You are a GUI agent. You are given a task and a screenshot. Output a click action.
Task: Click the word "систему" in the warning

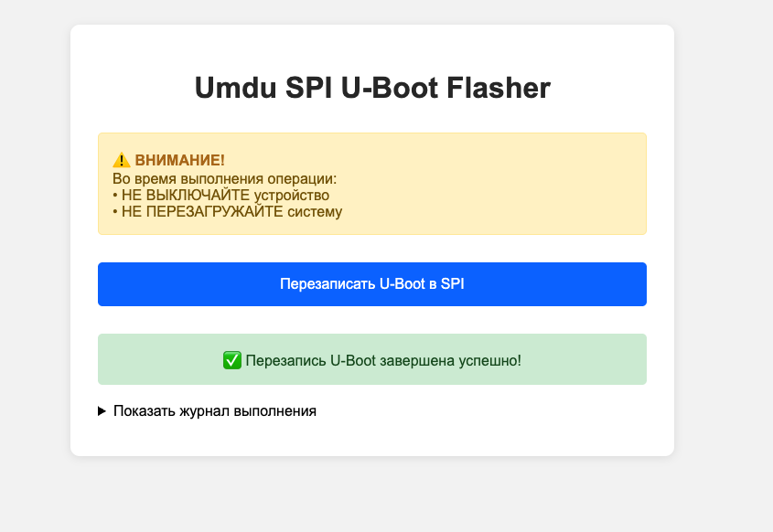coord(315,212)
